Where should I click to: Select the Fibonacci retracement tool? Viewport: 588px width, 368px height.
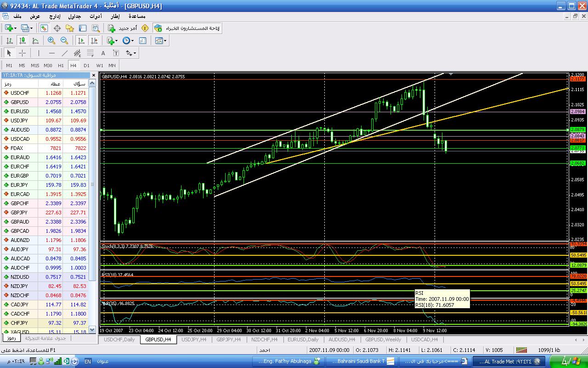[90, 53]
